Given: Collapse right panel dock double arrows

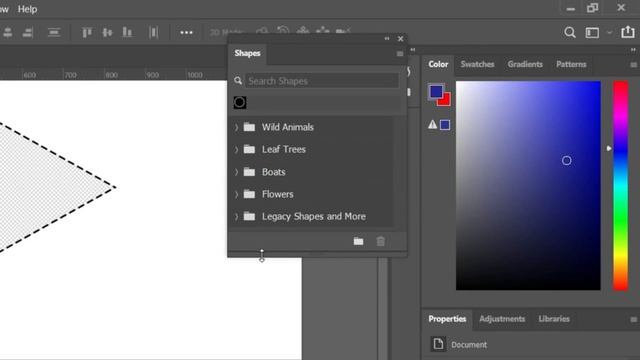Looking at the screenshot, I should click(633, 50).
